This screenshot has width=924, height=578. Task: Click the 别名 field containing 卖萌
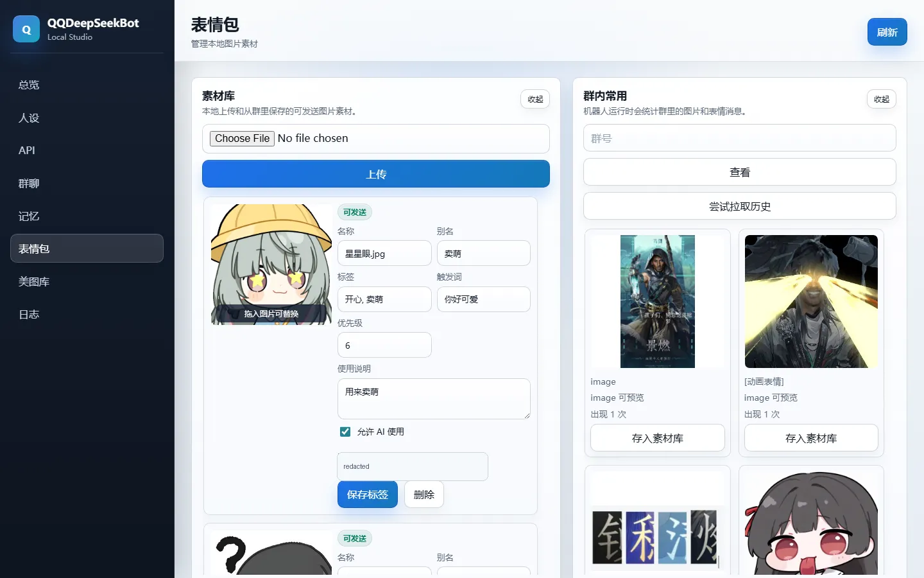click(x=484, y=253)
